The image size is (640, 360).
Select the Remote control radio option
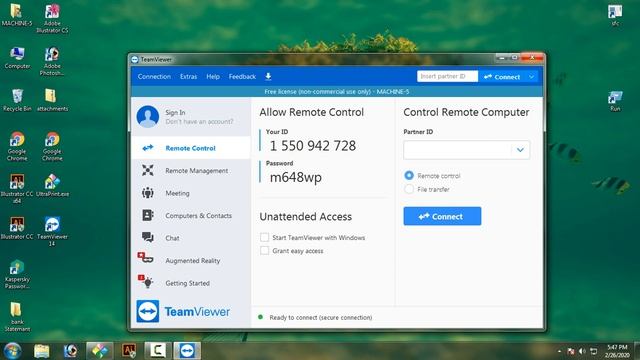click(409, 176)
